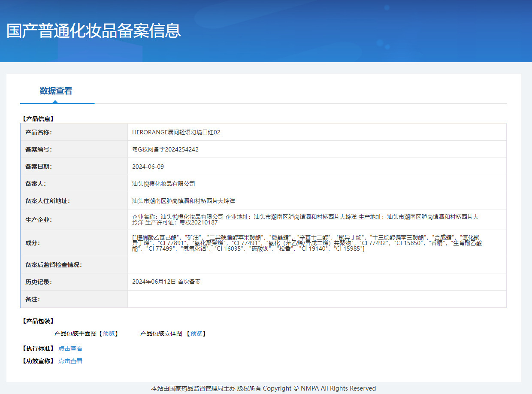This screenshot has width=532, height=394.
Task: Click the ingredients list in 成分 row
Action: click(x=308, y=243)
